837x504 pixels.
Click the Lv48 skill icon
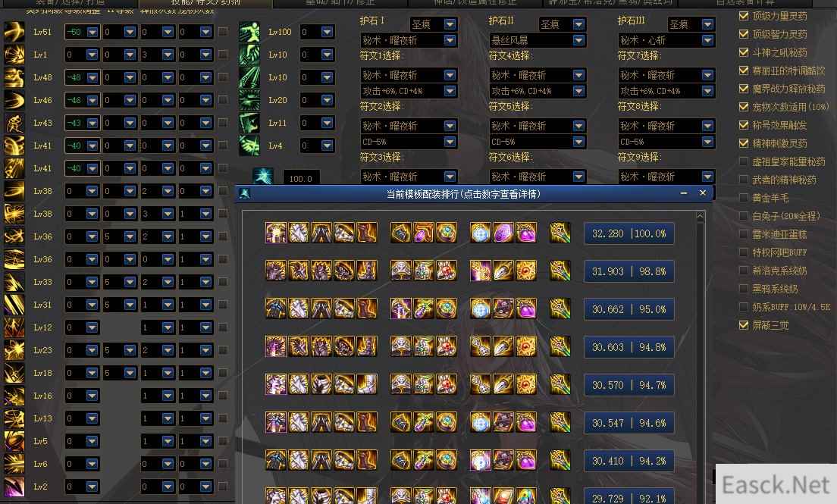tap(14, 77)
